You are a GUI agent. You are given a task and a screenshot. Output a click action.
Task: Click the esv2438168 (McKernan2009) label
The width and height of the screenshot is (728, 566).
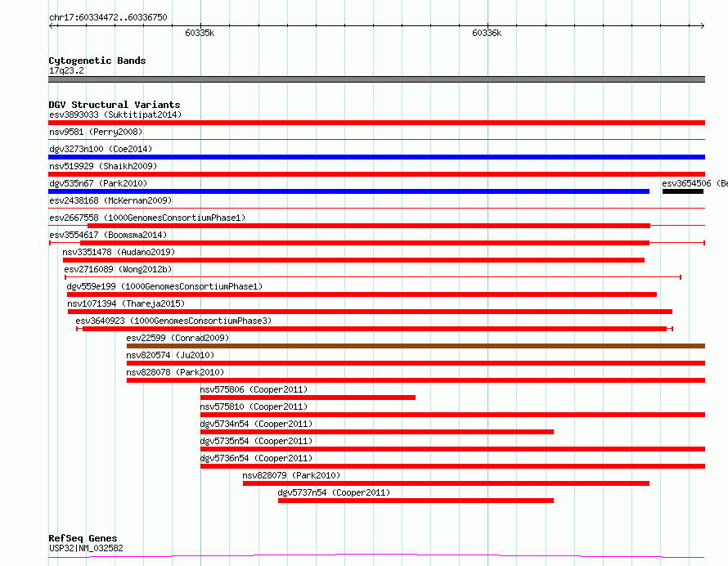point(110,200)
